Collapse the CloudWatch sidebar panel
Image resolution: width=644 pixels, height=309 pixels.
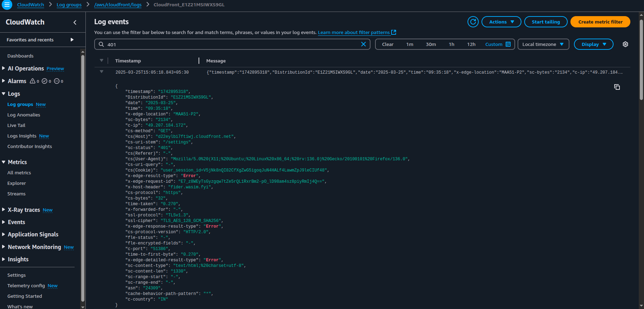pyautogui.click(x=75, y=22)
